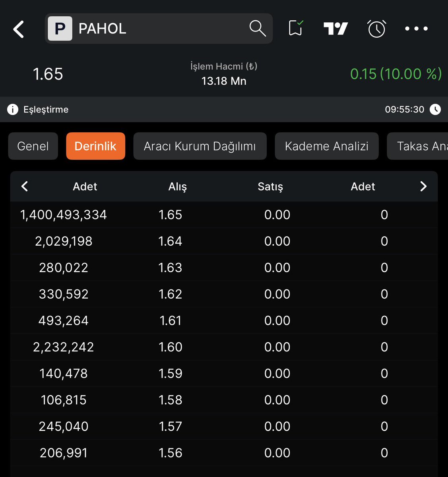The image size is (448, 477).
Task: Show previous depth columns with left chevron
Action: tap(25, 186)
